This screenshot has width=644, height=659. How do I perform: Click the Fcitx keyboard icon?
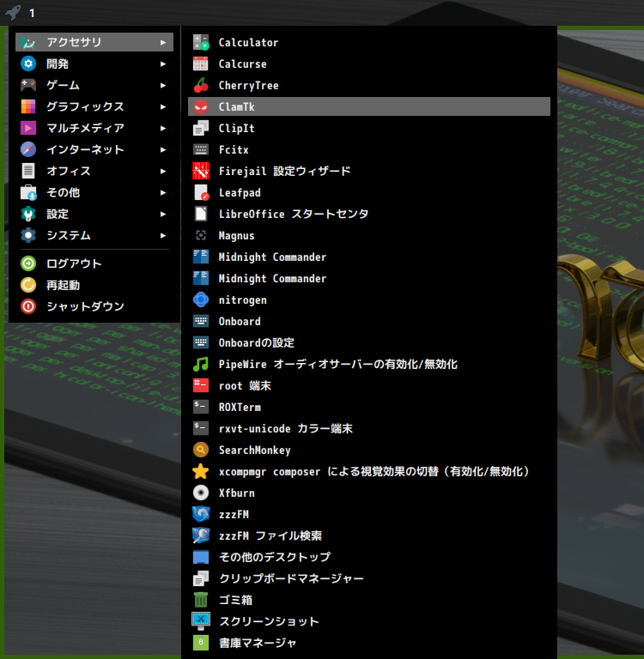[x=201, y=149]
